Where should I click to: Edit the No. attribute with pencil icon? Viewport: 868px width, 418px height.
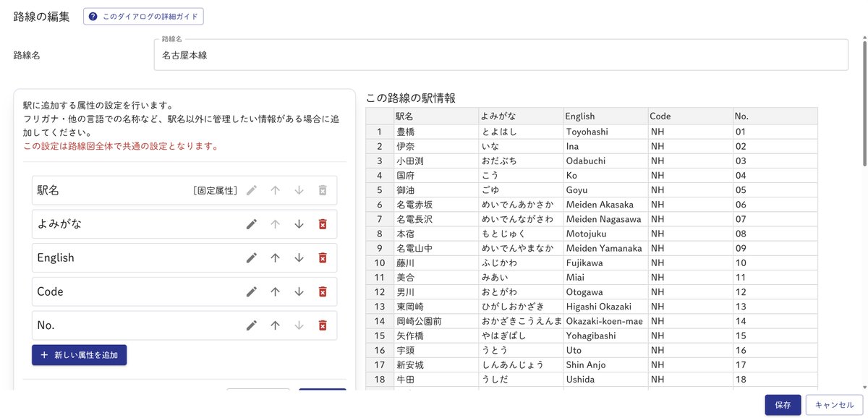251,325
